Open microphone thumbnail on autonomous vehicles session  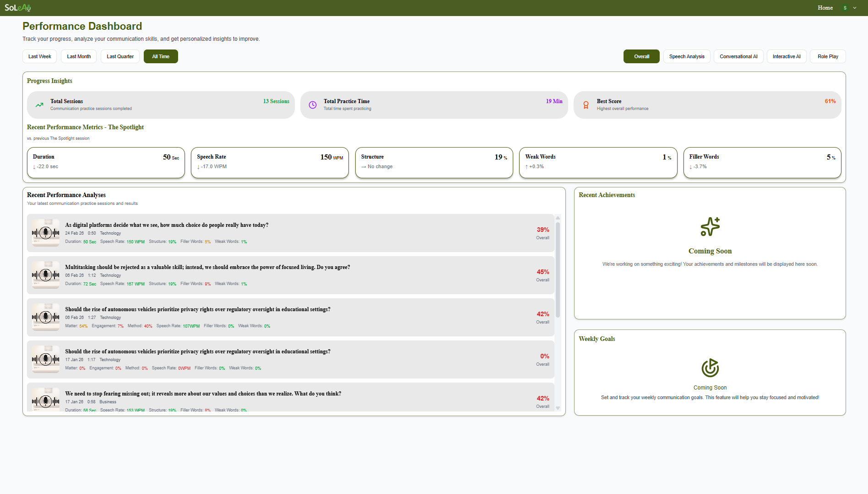click(45, 317)
